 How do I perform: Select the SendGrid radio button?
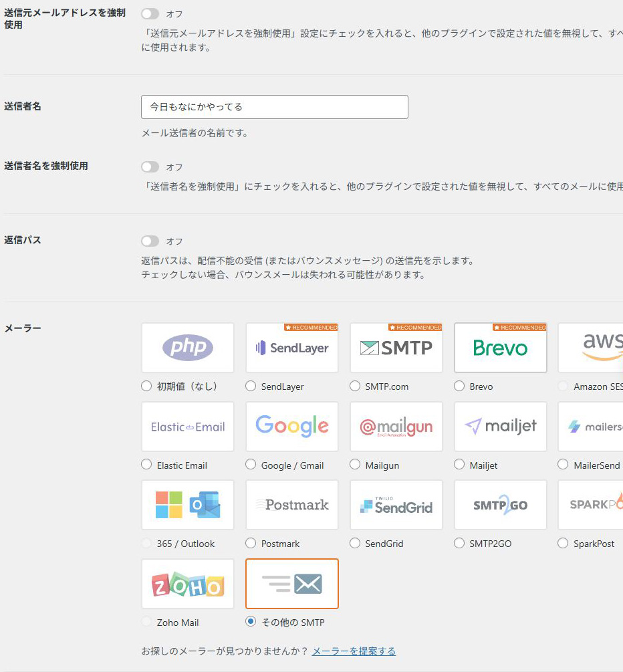click(x=355, y=544)
